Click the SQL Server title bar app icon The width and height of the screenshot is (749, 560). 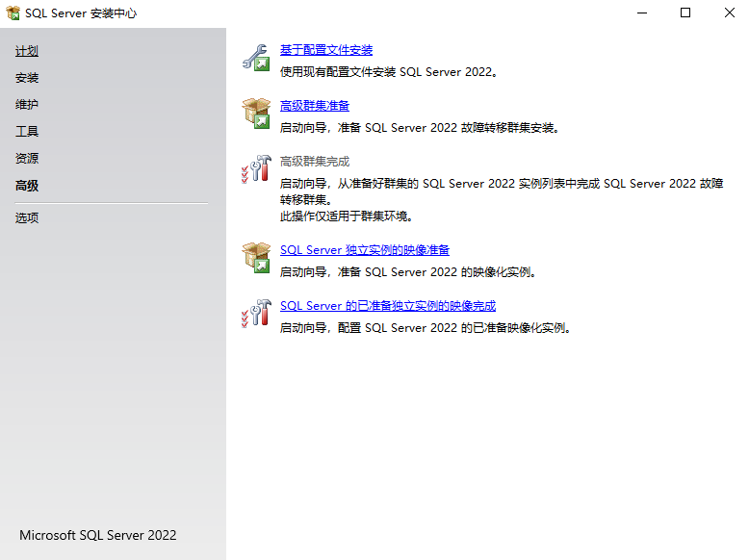pos(13,13)
